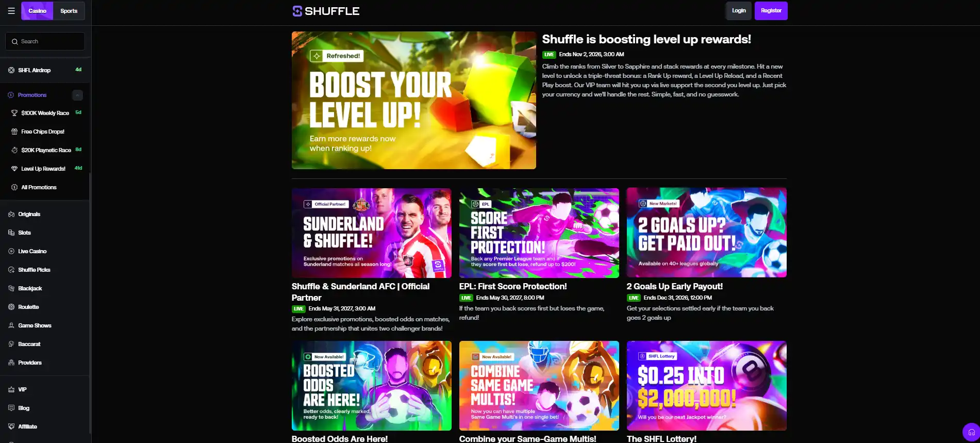This screenshot has width=980, height=443.
Task: Click the SHFL Airdrop icon
Action: point(11,70)
